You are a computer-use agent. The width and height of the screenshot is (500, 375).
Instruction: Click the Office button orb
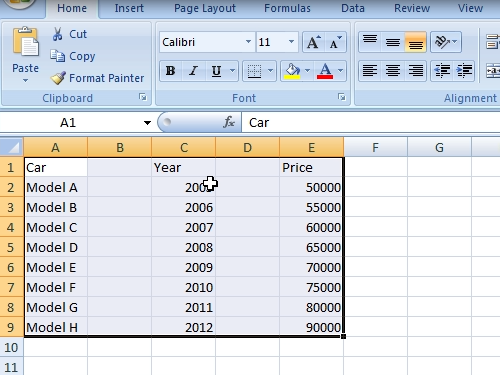[20, 4]
